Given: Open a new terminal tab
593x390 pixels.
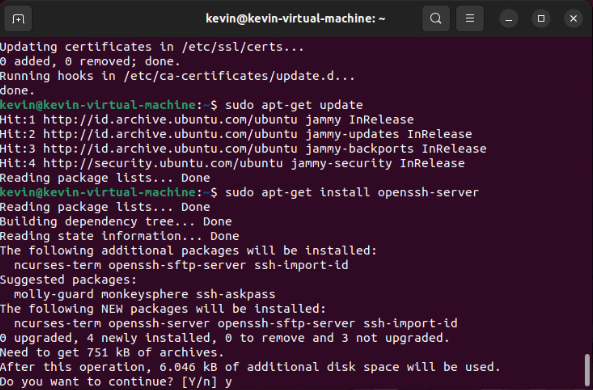Looking at the screenshot, I should tap(18, 18).
